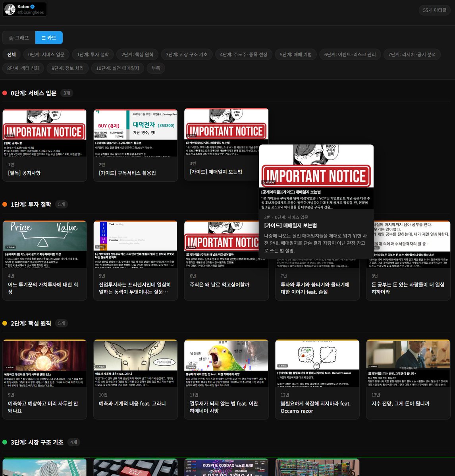Click 예측하고 예상하고 미리 사두면 title
Screen dimensions: 455x476
tap(43, 407)
